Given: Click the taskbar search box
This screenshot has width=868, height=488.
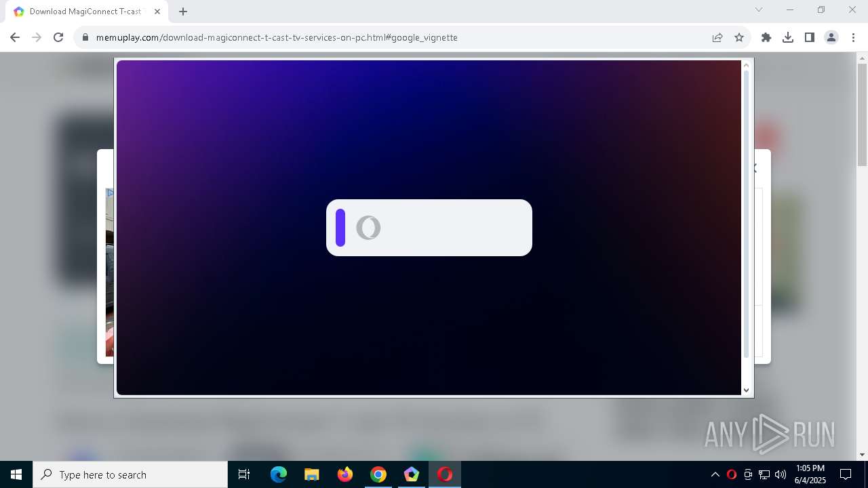Looking at the screenshot, I should (x=130, y=474).
